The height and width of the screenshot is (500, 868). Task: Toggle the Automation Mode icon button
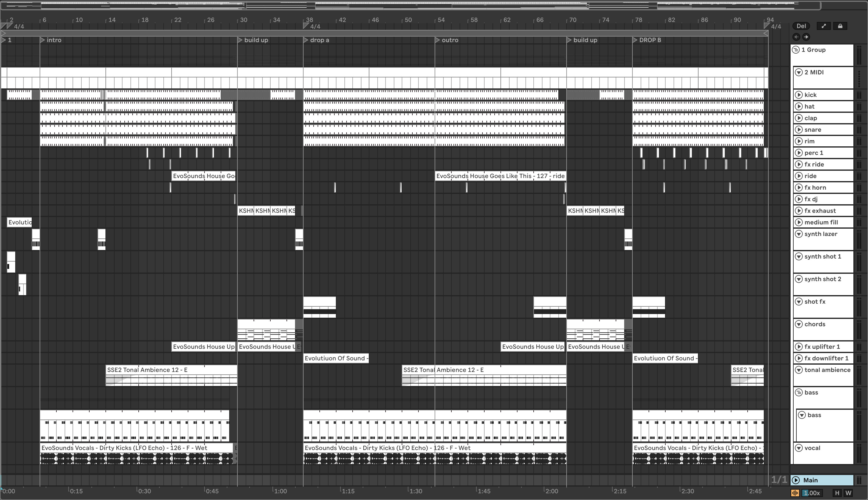[824, 26]
